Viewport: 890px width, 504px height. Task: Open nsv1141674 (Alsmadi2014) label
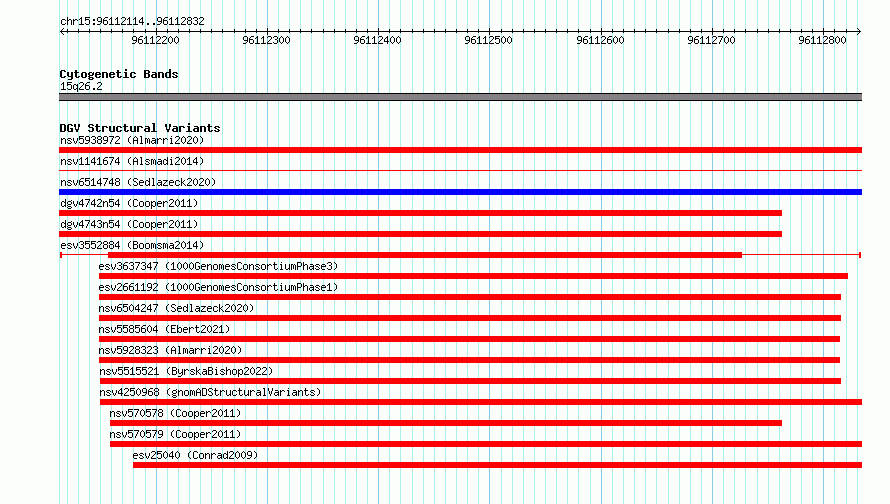(132, 161)
